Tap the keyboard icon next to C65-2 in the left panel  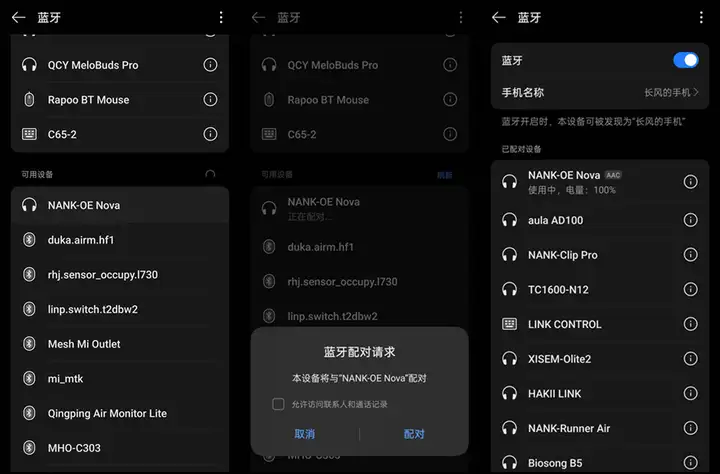(x=29, y=134)
